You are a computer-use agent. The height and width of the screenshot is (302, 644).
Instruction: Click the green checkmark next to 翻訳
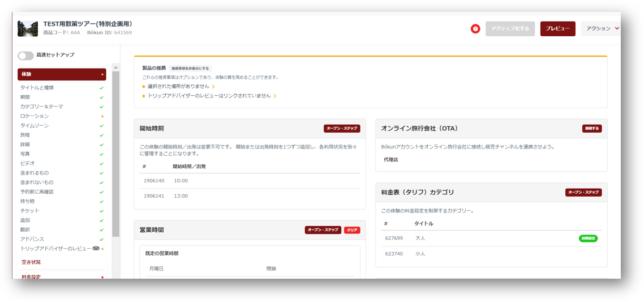click(102, 230)
